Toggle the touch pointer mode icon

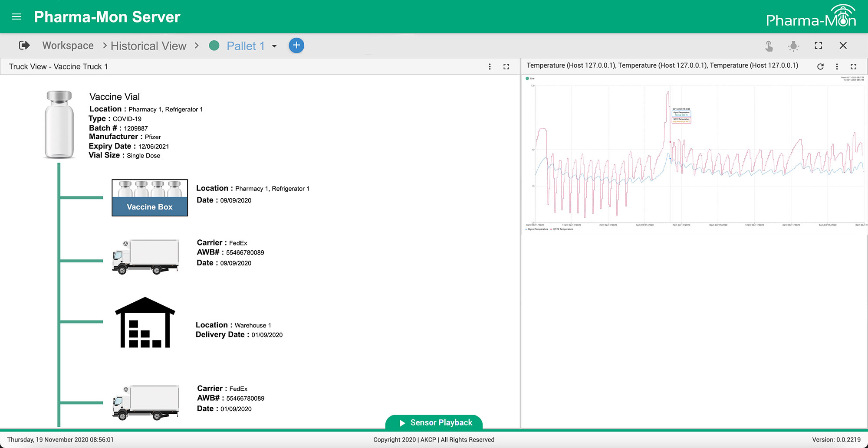point(769,46)
